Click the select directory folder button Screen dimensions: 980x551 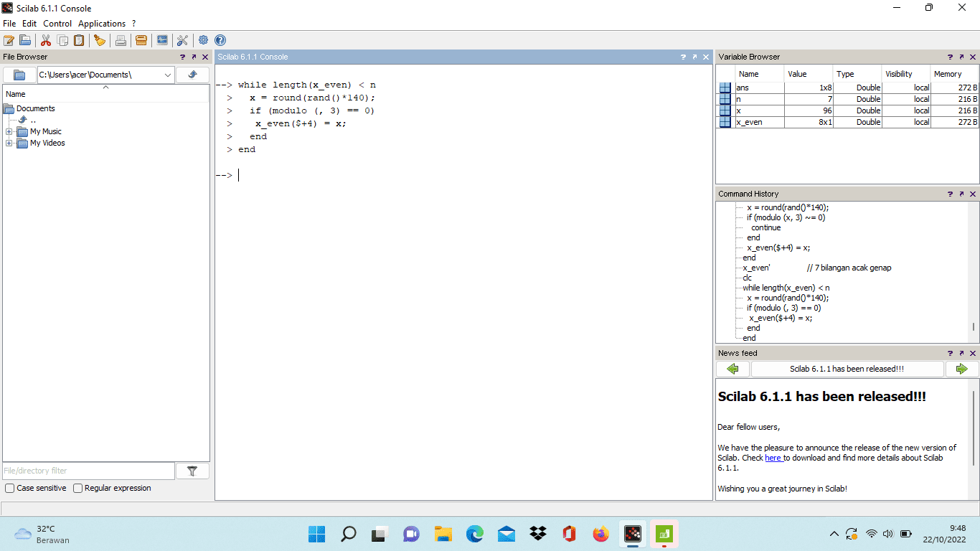coord(19,75)
